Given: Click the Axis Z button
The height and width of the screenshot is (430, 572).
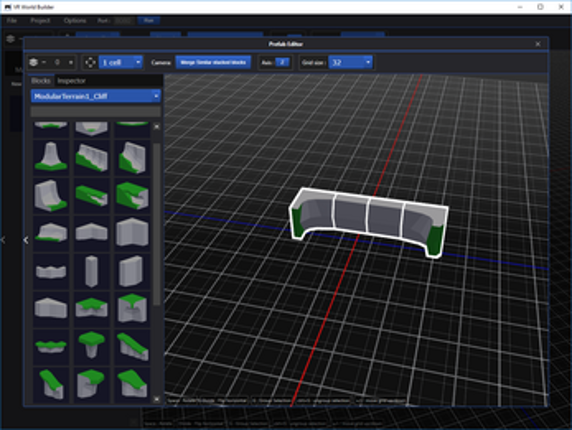Looking at the screenshot, I should 283,62.
